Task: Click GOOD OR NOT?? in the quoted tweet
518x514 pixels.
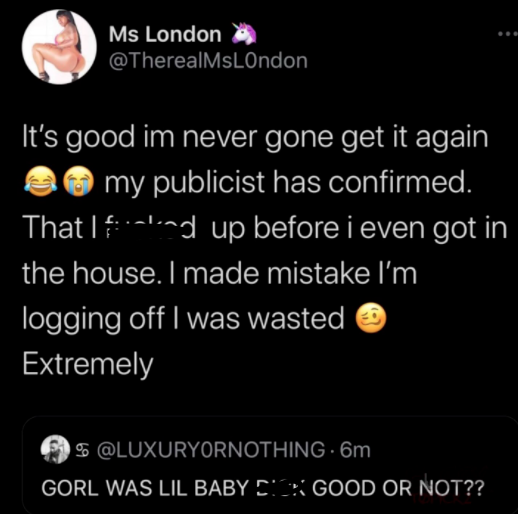Action: pos(398,488)
